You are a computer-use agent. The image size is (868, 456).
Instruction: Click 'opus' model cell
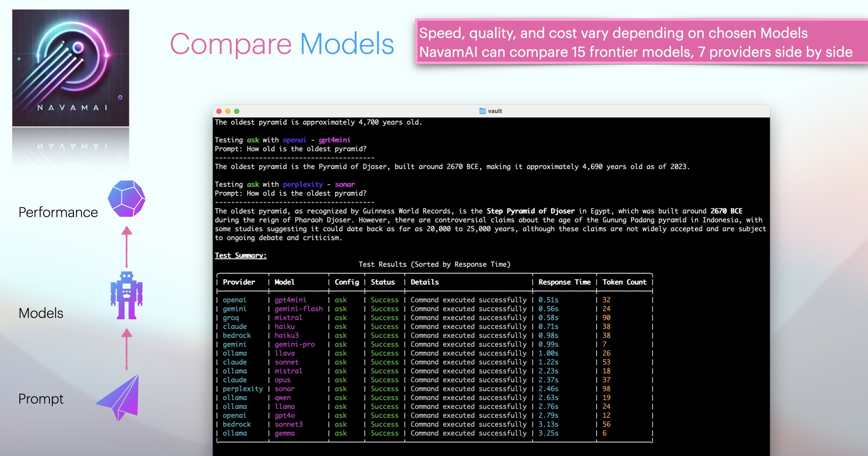[283, 380]
